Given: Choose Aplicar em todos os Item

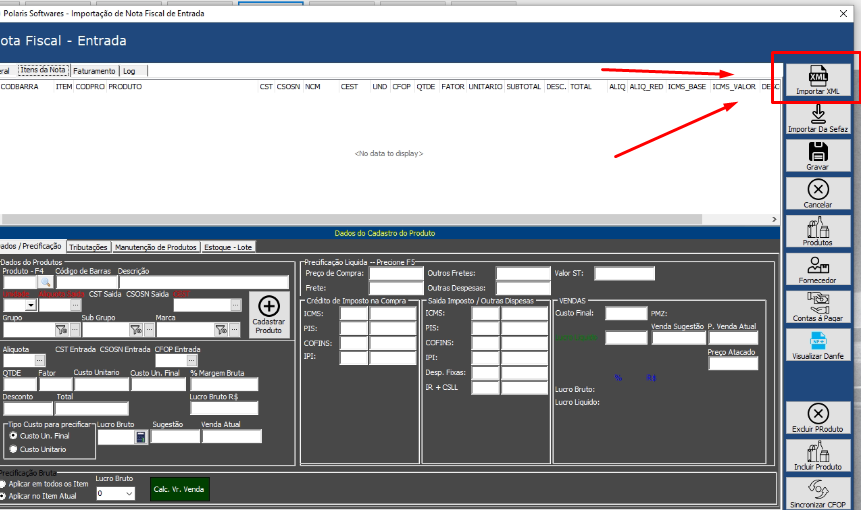Looking at the screenshot, I should click(3, 483).
